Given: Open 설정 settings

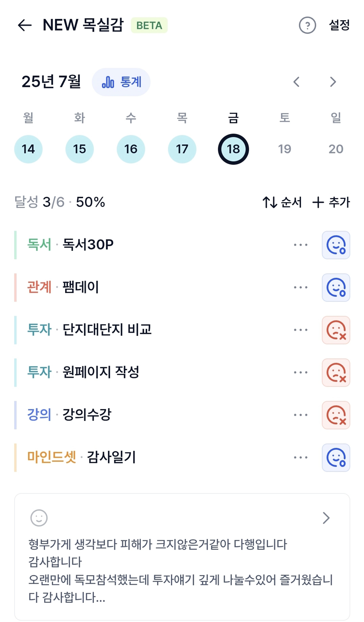Looking at the screenshot, I should click(339, 25).
